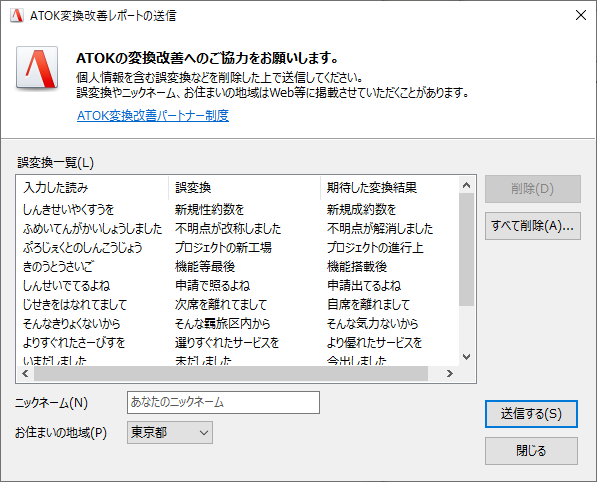The width and height of the screenshot is (597, 482).
Task: Click expected result そんな気力ないから
Action: [372, 324]
